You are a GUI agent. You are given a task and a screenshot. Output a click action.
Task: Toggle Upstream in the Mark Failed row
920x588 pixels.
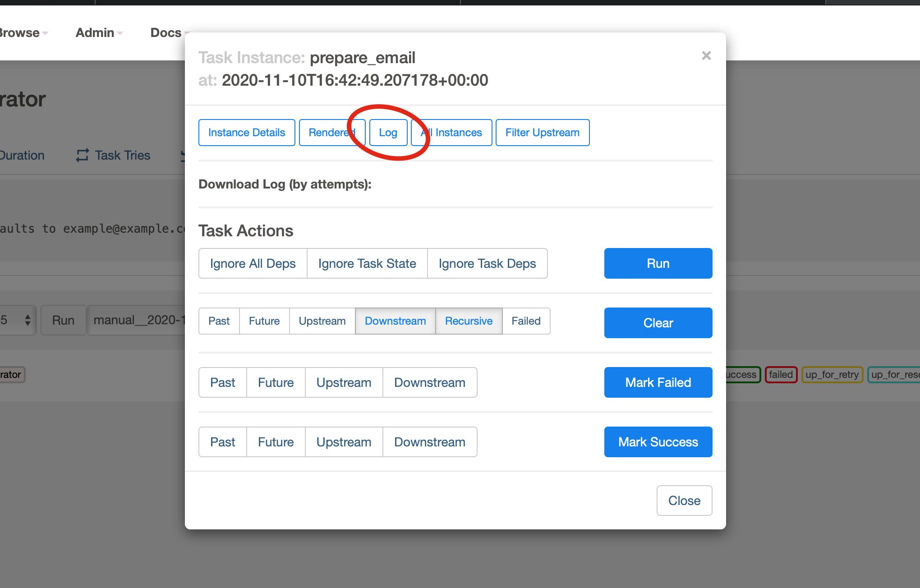[344, 382]
